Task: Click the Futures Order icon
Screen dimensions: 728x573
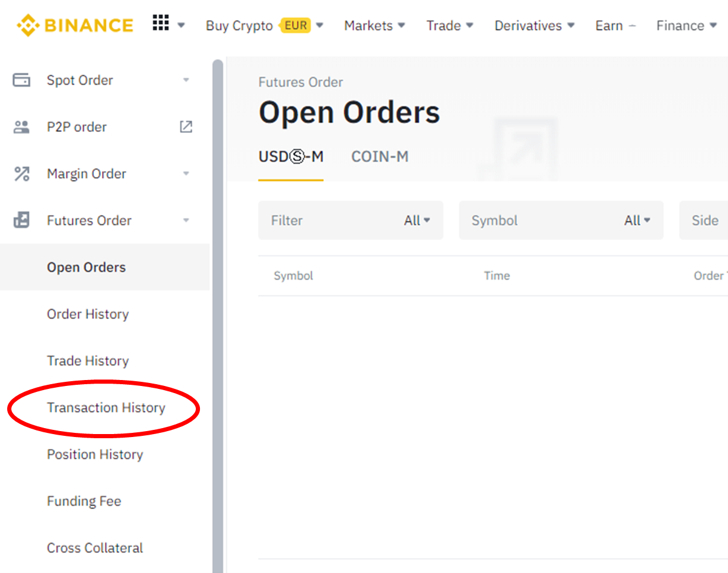Action: click(21, 220)
